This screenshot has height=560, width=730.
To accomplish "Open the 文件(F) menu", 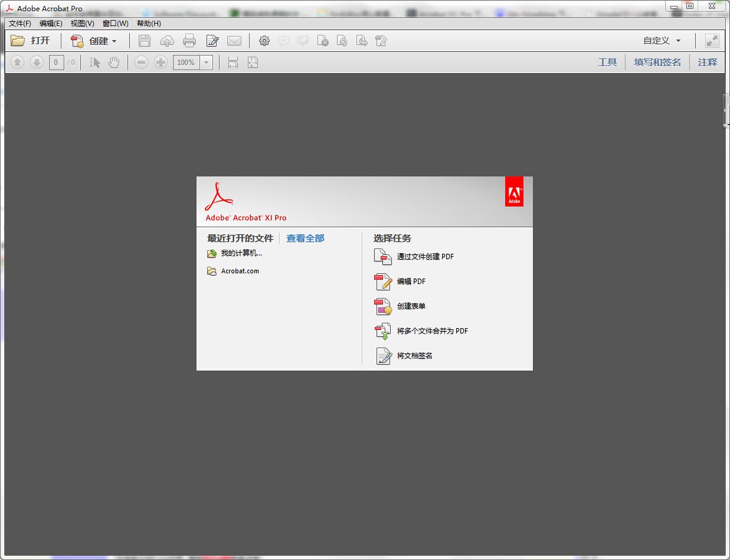I will 19,24.
